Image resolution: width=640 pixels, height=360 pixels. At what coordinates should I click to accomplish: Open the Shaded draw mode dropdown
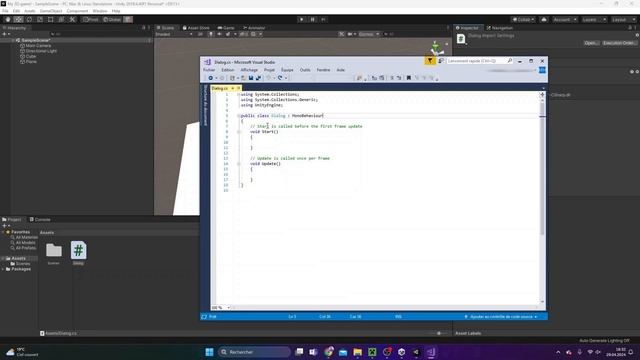[174, 34]
